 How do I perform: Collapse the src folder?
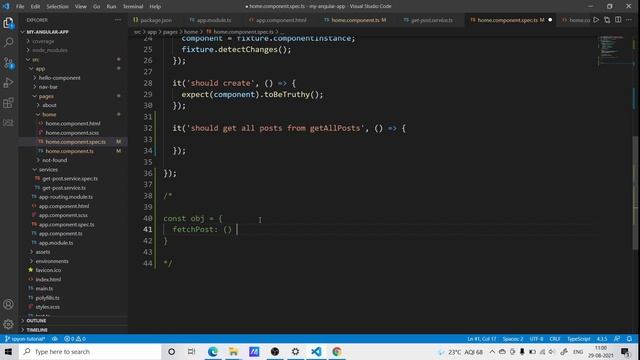(x=36, y=60)
